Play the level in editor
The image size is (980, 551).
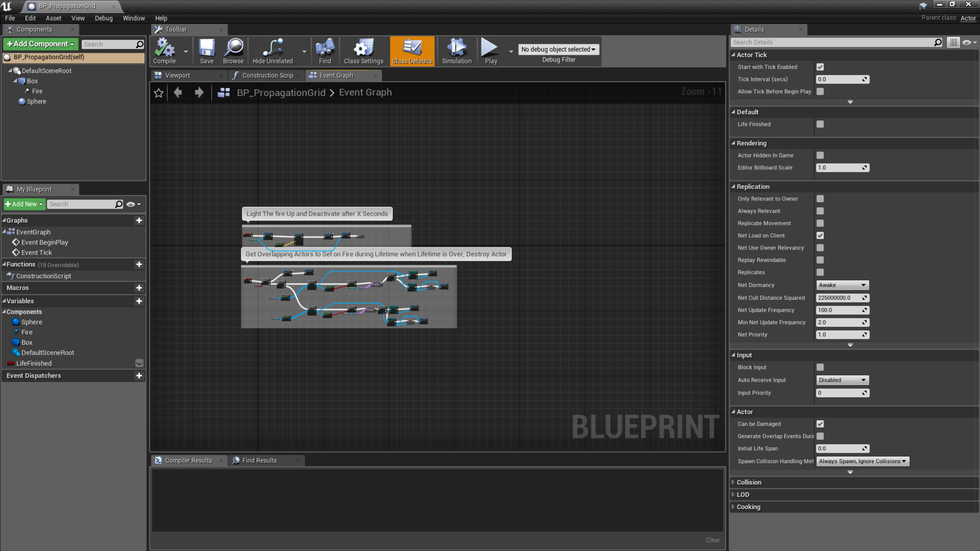(x=491, y=51)
